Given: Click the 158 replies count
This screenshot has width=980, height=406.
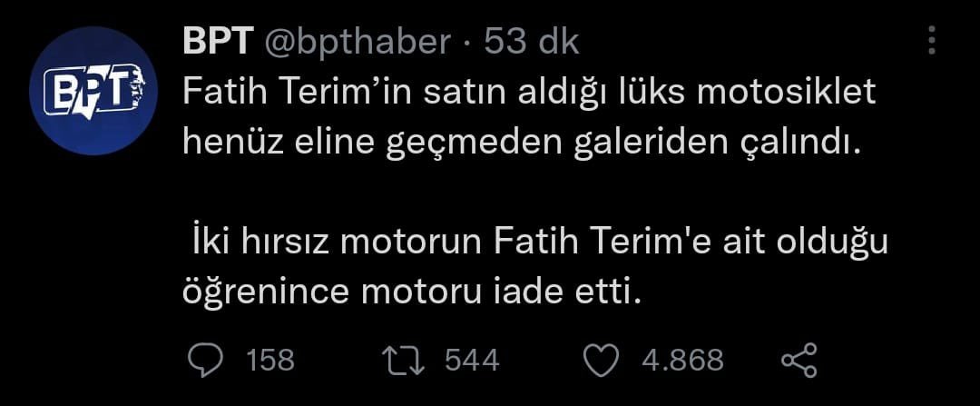Looking at the screenshot, I should pos(270,361).
